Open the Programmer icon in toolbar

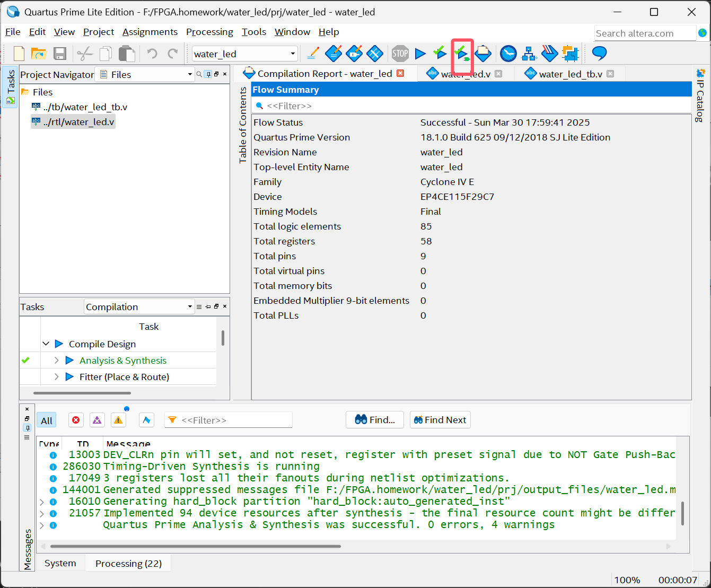550,53
